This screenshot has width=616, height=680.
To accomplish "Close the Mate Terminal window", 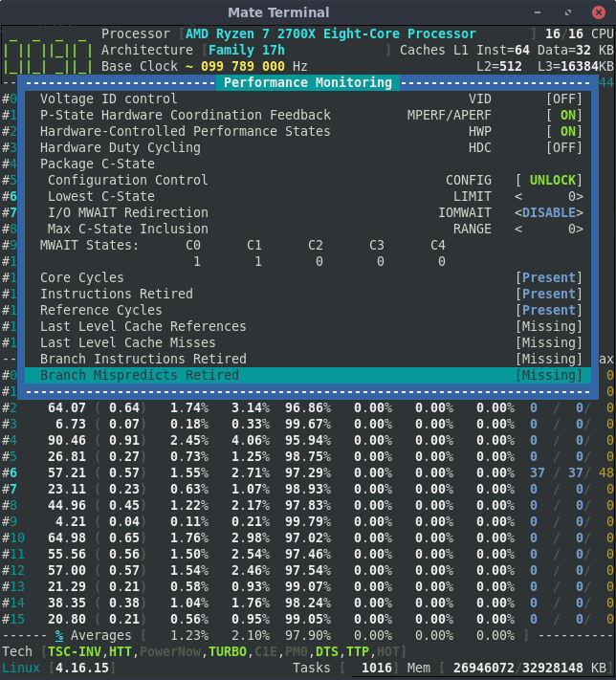I will click(599, 12).
